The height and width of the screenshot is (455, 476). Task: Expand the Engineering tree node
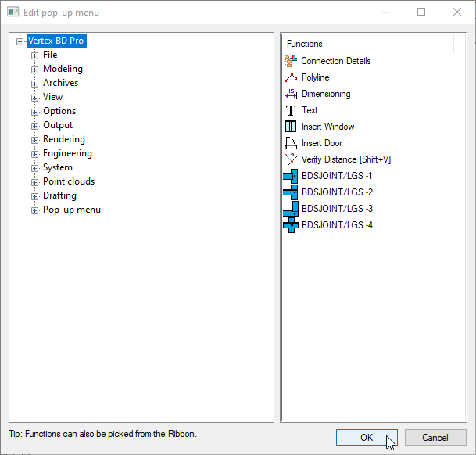(x=34, y=154)
